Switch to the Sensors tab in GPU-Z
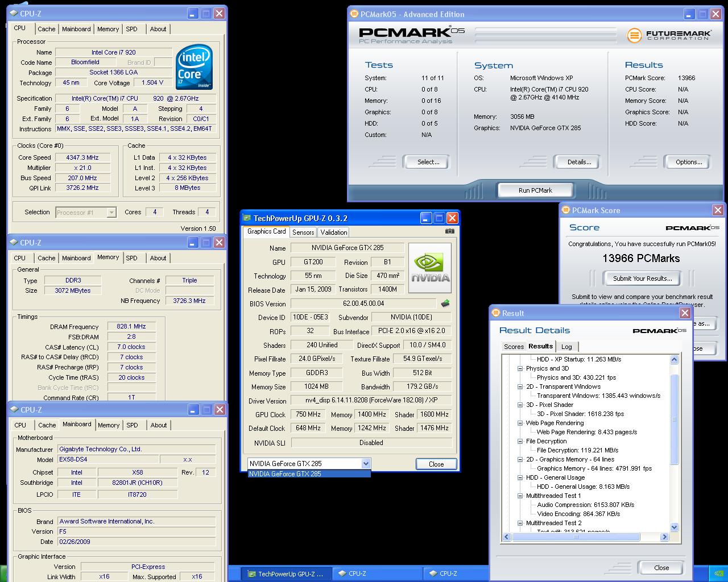The height and width of the screenshot is (582, 728). coord(303,232)
